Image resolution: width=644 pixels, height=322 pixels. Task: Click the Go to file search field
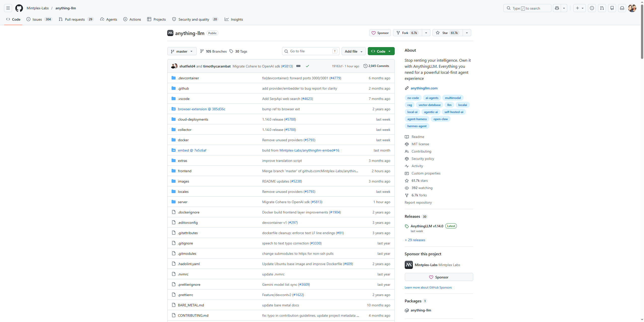pos(311,51)
